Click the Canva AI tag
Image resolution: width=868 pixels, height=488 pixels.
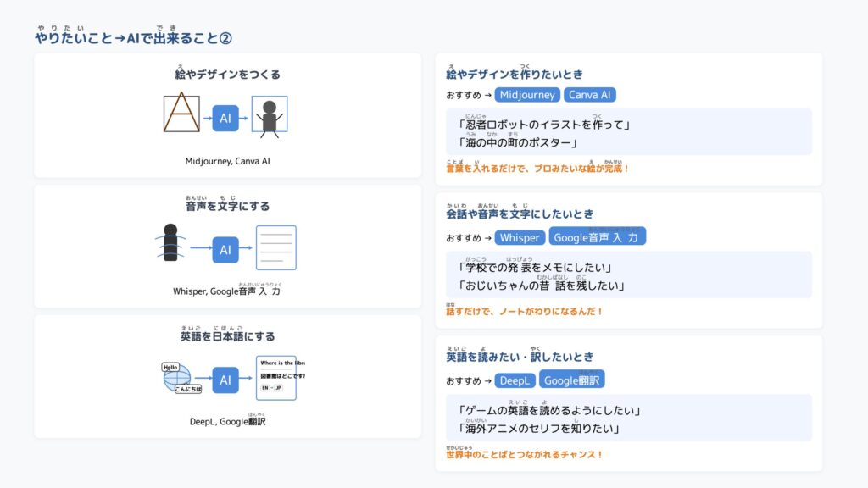pos(590,95)
